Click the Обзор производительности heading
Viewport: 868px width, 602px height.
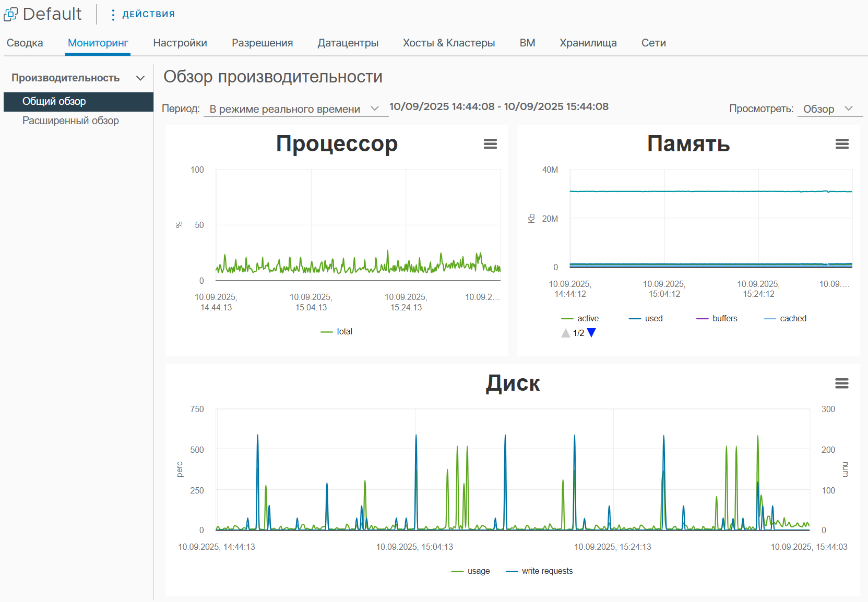pos(273,77)
